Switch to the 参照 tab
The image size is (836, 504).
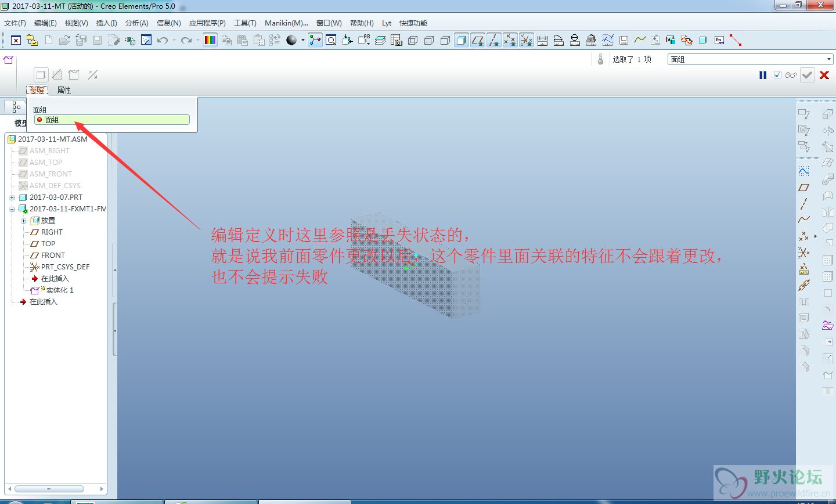(x=37, y=90)
